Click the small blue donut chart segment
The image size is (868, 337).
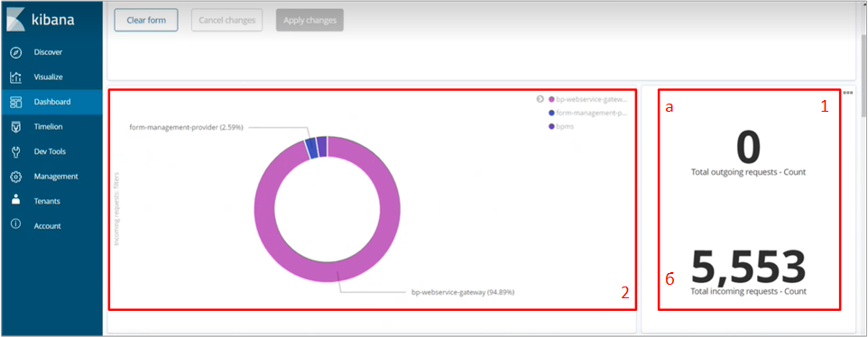click(x=311, y=150)
